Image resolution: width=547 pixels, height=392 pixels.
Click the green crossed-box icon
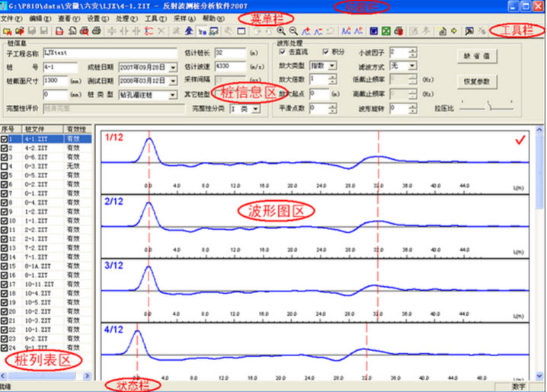click(385, 31)
